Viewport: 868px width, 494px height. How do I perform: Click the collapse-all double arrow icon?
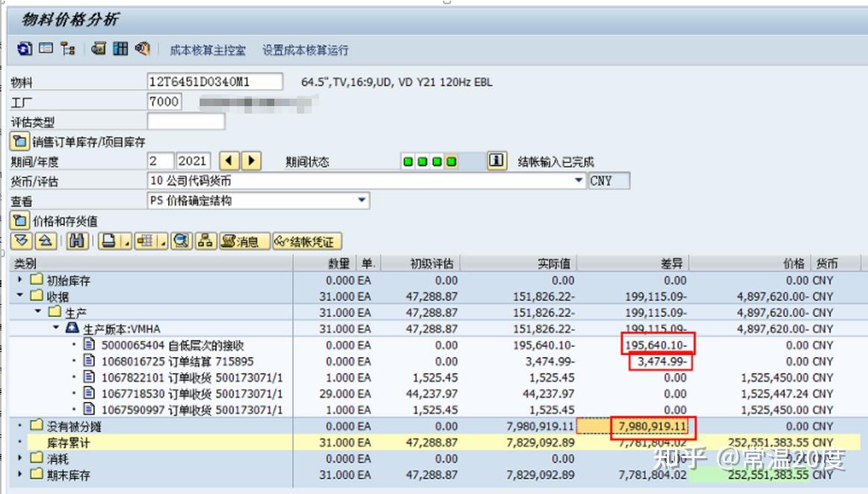tap(46, 241)
